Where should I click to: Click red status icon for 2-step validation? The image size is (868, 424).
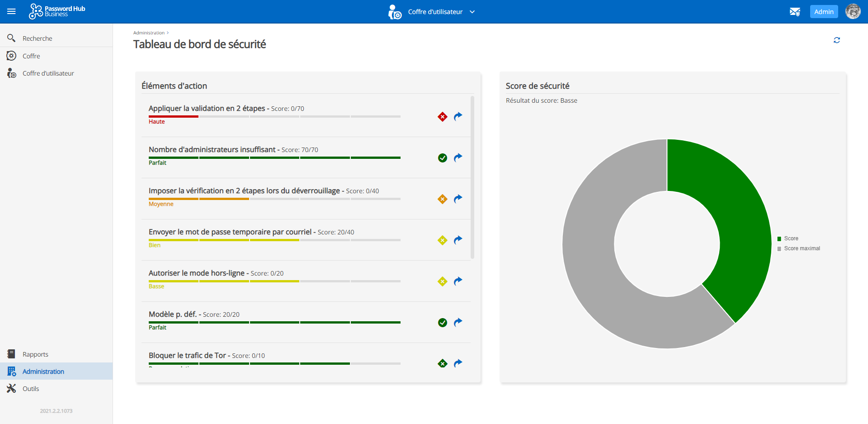point(443,117)
